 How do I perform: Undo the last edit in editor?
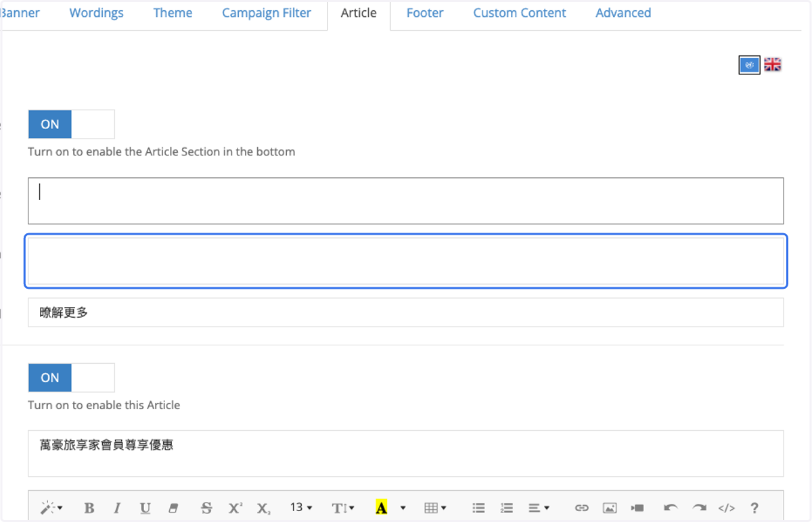[x=671, y=508]
